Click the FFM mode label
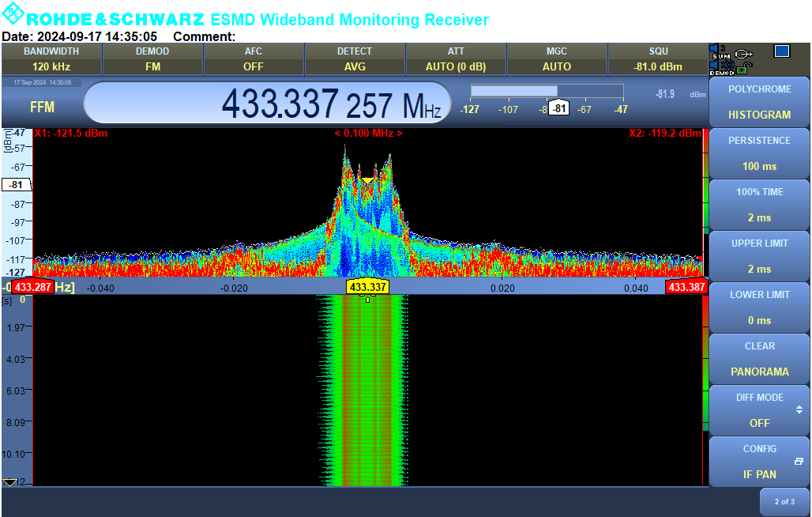This screenshot has width=812, height=517. [42, 108]
